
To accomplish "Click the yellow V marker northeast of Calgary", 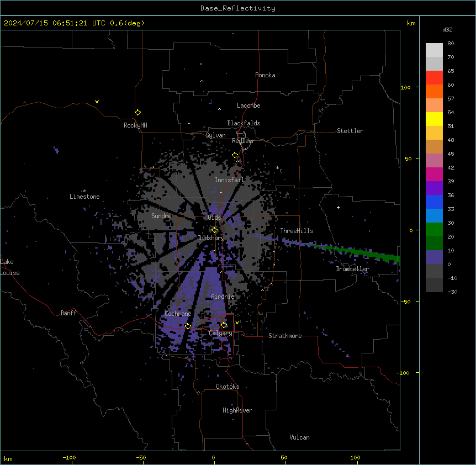I will click(x=237, y=322).
